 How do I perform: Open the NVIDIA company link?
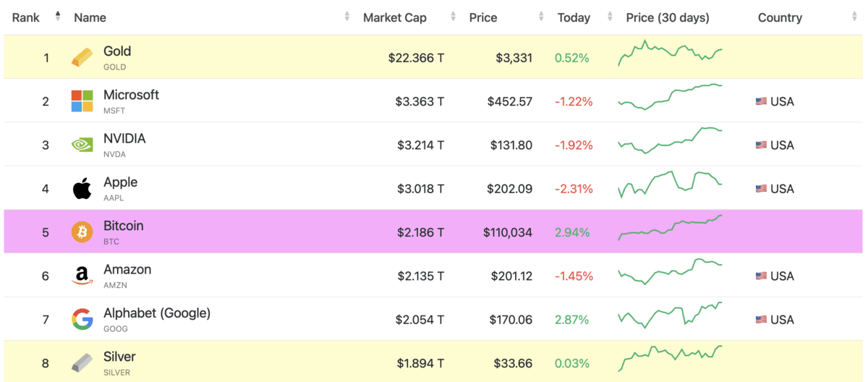click(124, 138)
